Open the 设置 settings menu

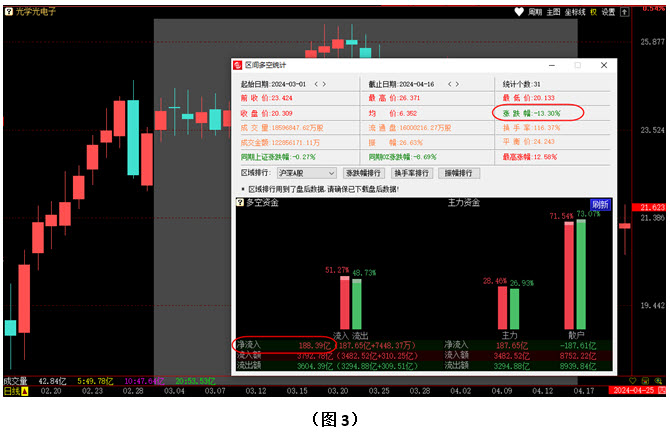click(x=609, y=12)
